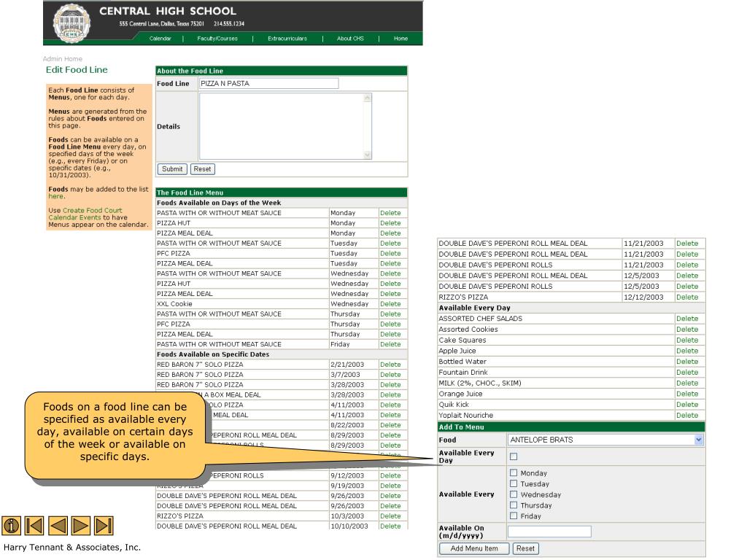This screenshot has height=560, width=747.
Task: Jump to last slide with skip-forward icon
Action: (x=104, y=526)
